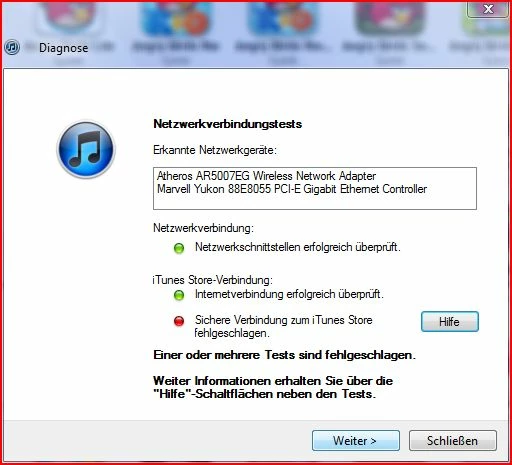512x465 pixels.
Task: Click empty area of network devices list box
Action: coord(315,202)
